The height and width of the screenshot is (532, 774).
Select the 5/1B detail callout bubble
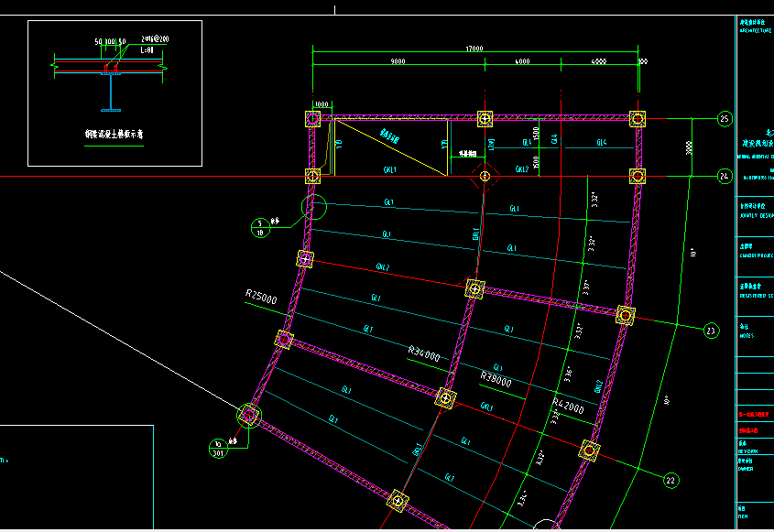[x=260, y=228]
